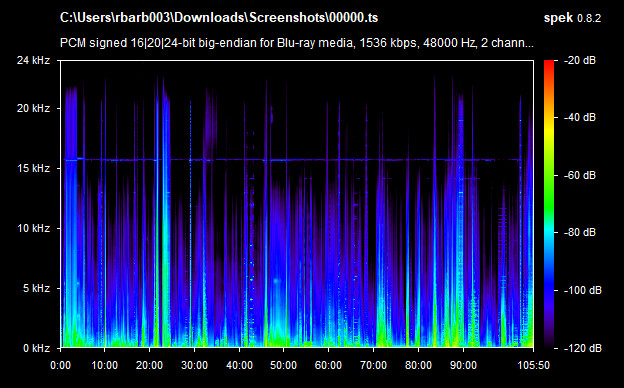
Task: Click the 50:00 time axis label
Action: point(283,365)
